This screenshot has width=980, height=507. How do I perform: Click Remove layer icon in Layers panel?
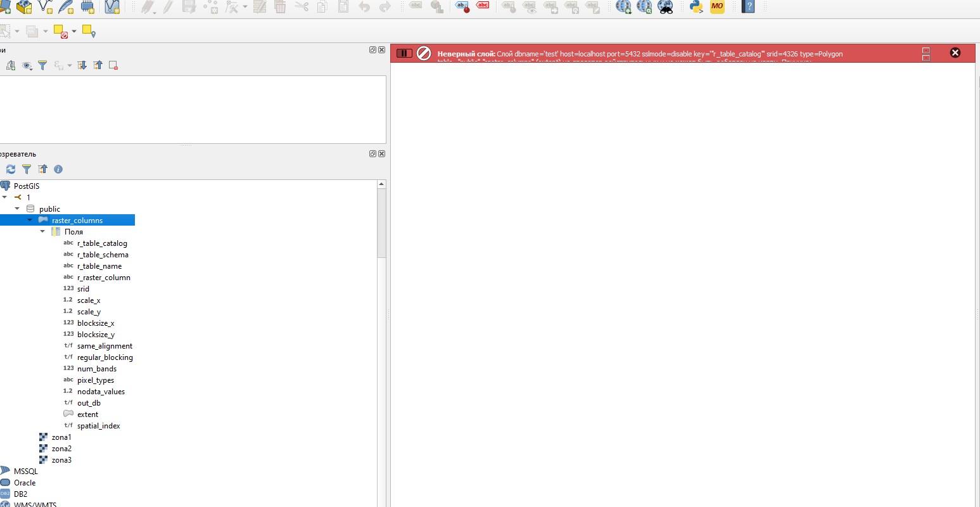click(113, 65)
